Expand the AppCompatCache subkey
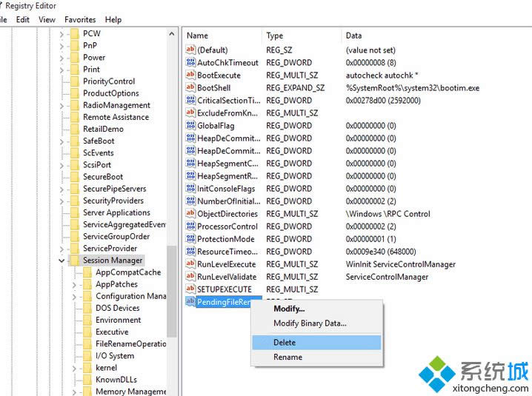532x396 pixels. tap(74, 272)
